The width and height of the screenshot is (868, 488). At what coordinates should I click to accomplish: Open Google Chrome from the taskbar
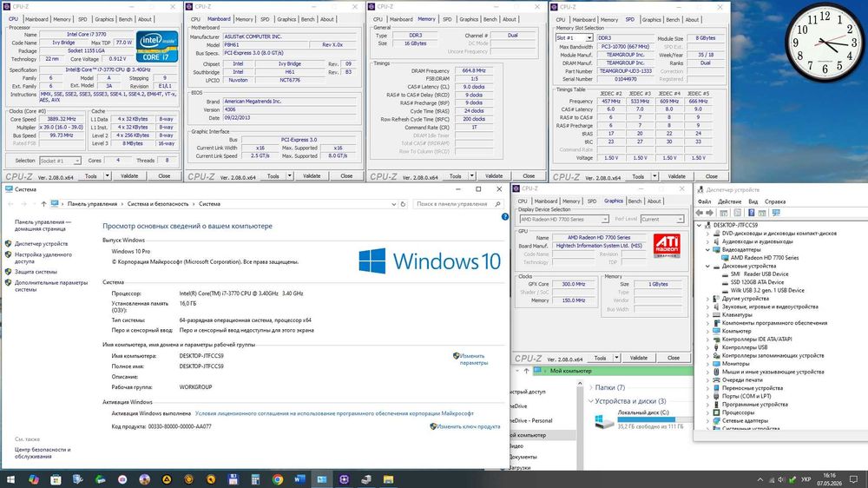coord(278,479)
